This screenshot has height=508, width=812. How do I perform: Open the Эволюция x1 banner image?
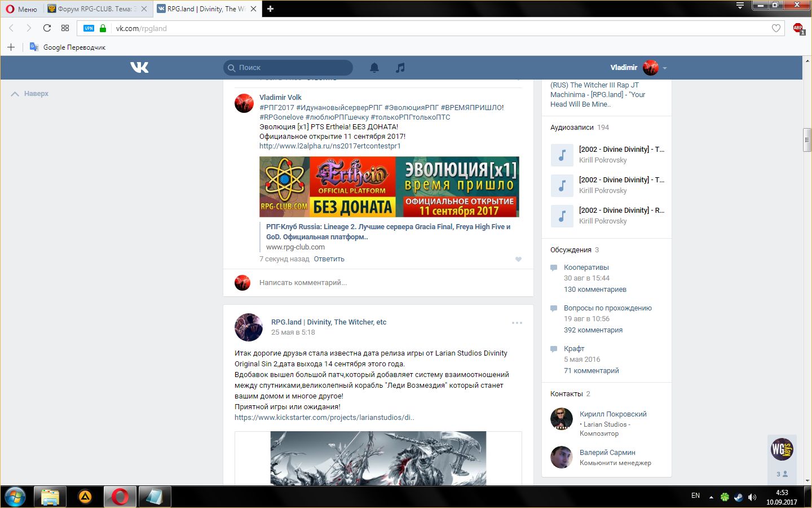[x=389, y=187]
